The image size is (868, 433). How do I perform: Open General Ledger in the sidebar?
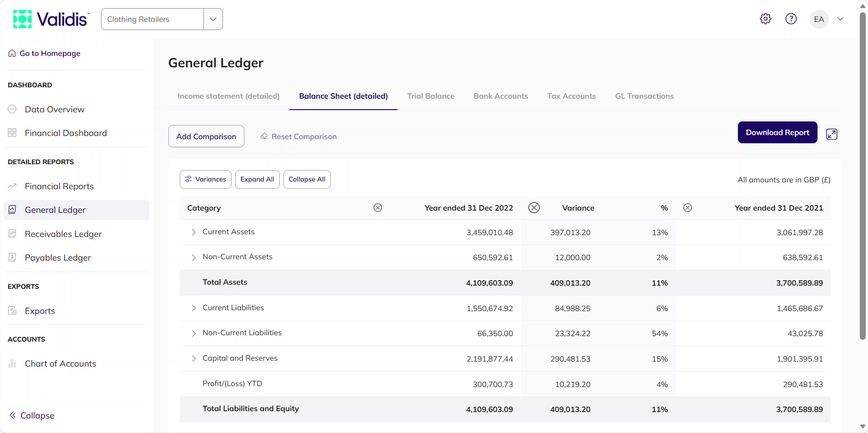[x=76, y=210]
